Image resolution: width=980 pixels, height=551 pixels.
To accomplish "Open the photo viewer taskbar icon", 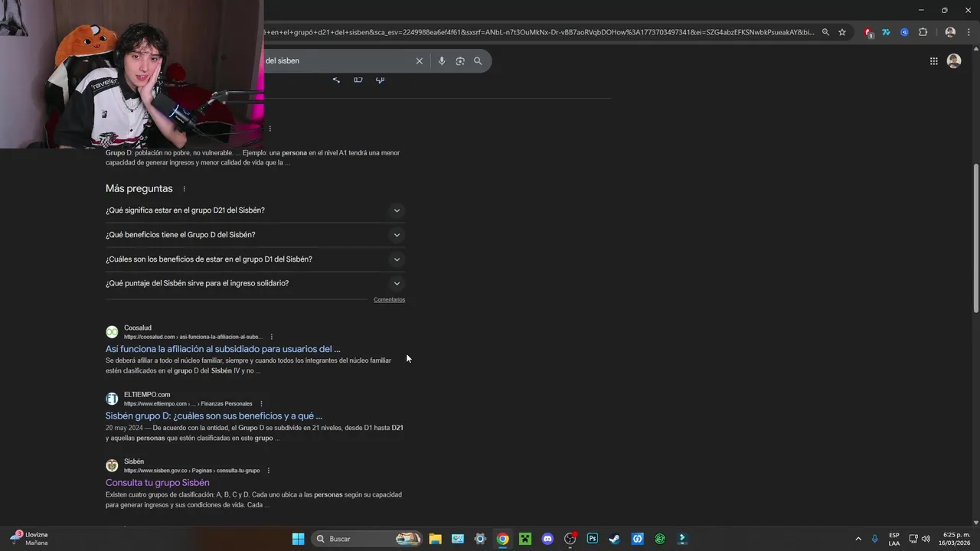I will [457, 539].
